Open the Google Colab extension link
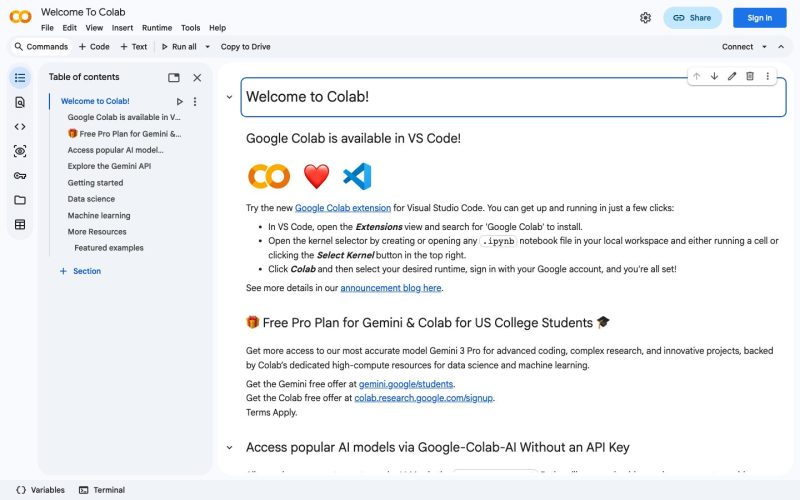 coord(343,208)
